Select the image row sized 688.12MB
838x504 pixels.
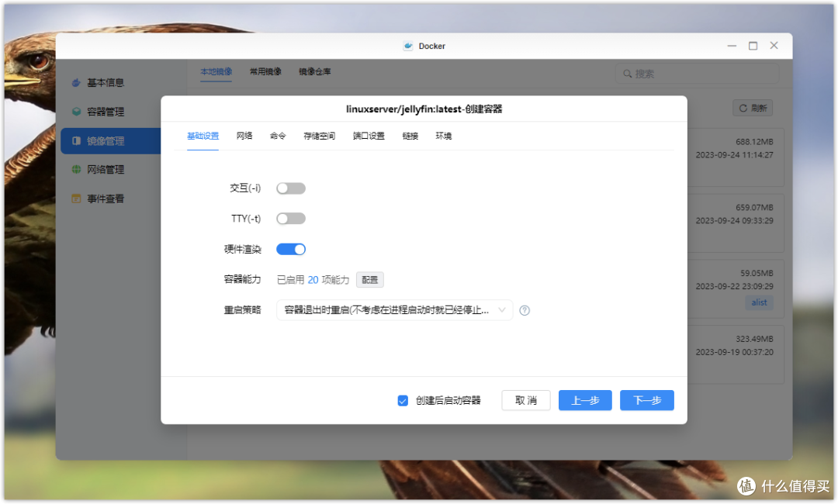pos(736,157)
